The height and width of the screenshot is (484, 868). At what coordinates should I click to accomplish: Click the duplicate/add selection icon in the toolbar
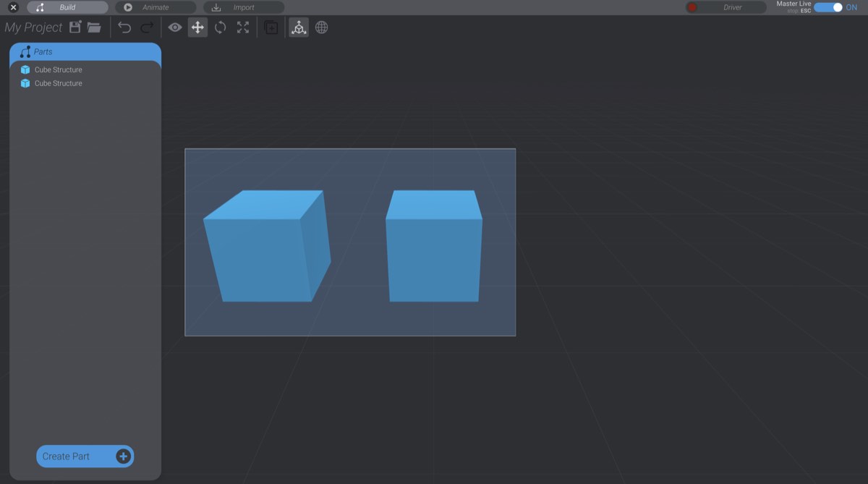[271, 27]
